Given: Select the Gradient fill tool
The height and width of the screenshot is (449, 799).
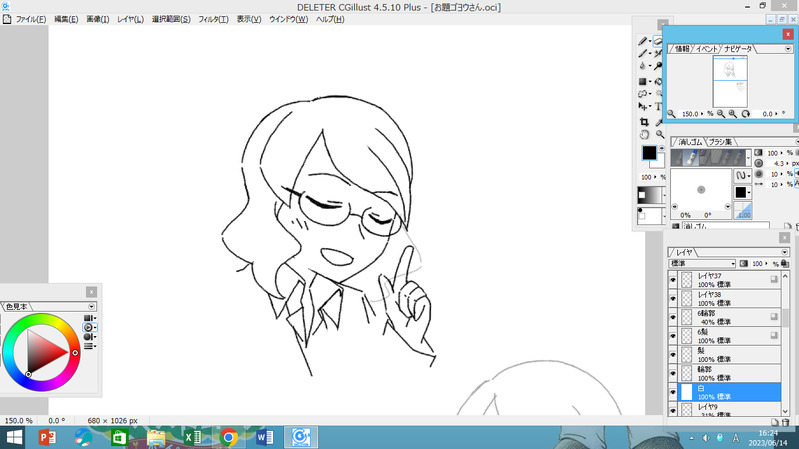Looking at the screenshot, I should click(643, 82).
